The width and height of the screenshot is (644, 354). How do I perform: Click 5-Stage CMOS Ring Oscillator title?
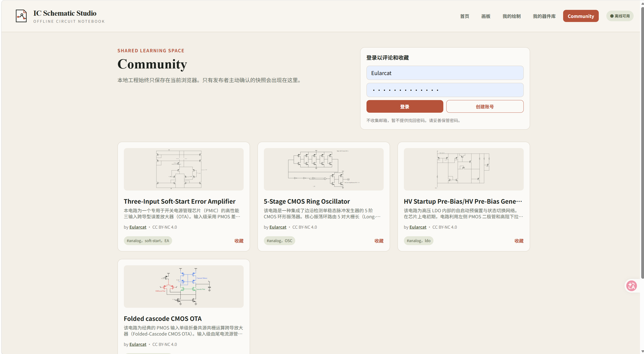[307, 201]
